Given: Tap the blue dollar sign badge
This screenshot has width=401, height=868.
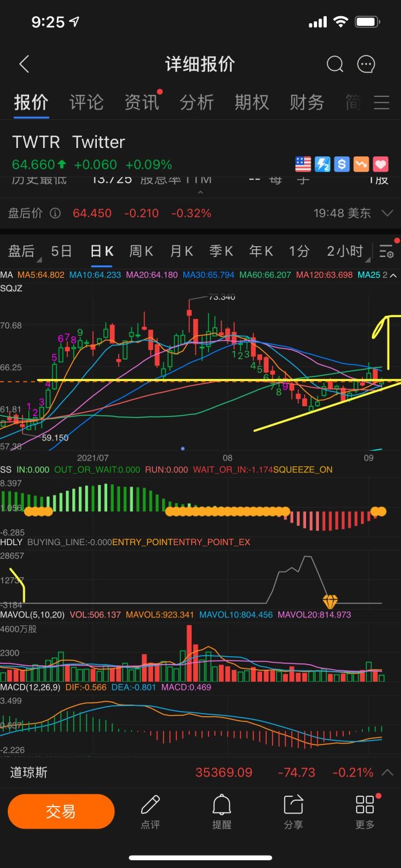Looking at the screenshot, I should 342,164.
